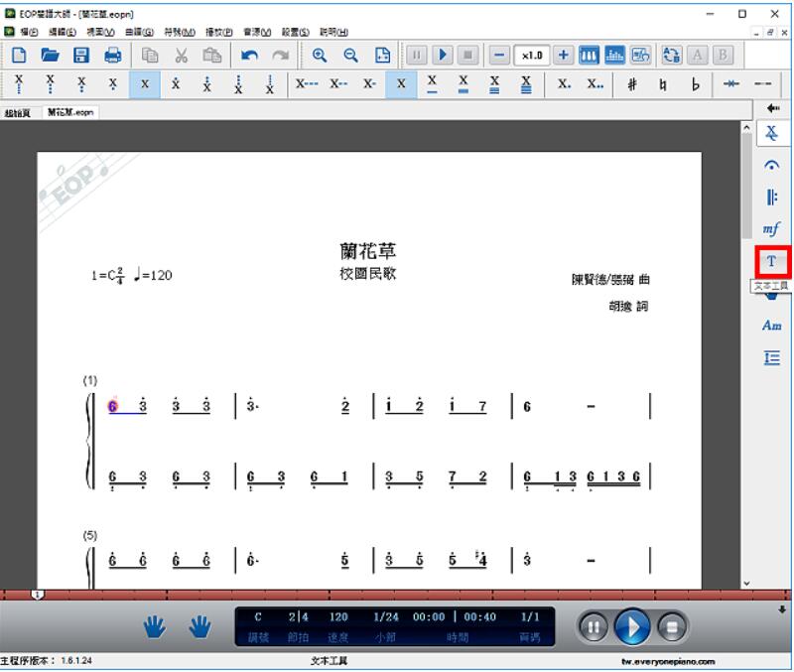Open the Play (P) menu
The width and height of the screenshot is (794, 672).
[218, 32]
